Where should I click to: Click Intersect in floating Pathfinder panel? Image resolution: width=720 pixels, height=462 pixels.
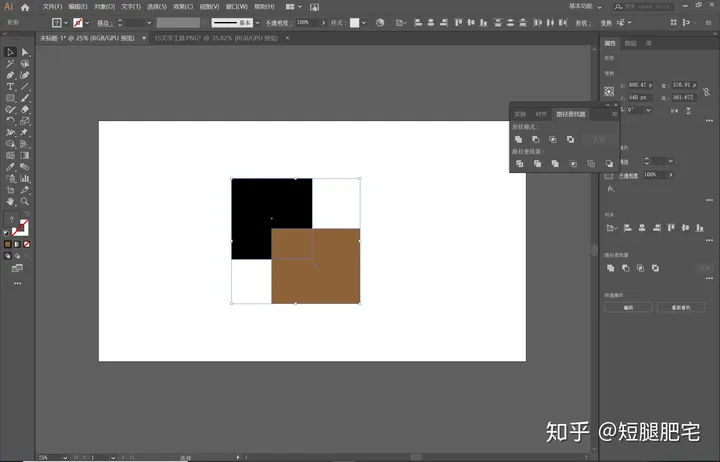tap(553, 140)
